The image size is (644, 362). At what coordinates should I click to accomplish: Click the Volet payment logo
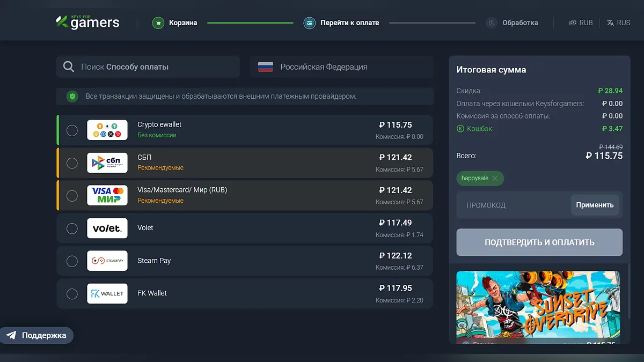tap(107, 228)
